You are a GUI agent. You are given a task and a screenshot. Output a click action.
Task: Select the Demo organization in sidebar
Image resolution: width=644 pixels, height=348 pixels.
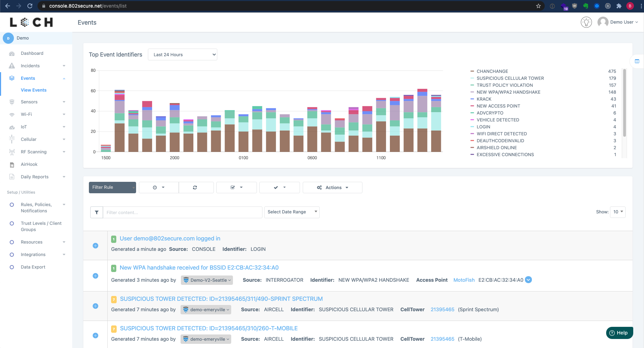[x=36, y=38]
